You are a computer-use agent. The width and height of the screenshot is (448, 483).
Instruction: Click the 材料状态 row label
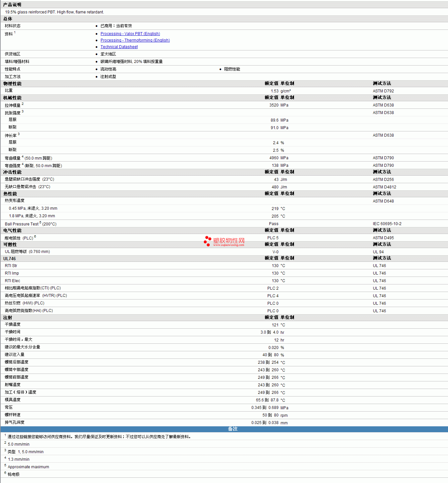[12, 26]
